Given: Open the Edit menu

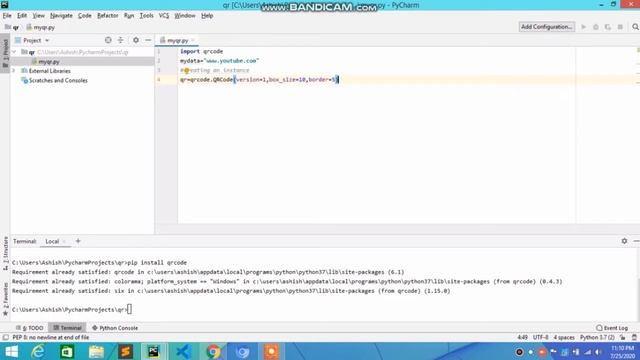Looking at the screenshot, I should (22, 16).
